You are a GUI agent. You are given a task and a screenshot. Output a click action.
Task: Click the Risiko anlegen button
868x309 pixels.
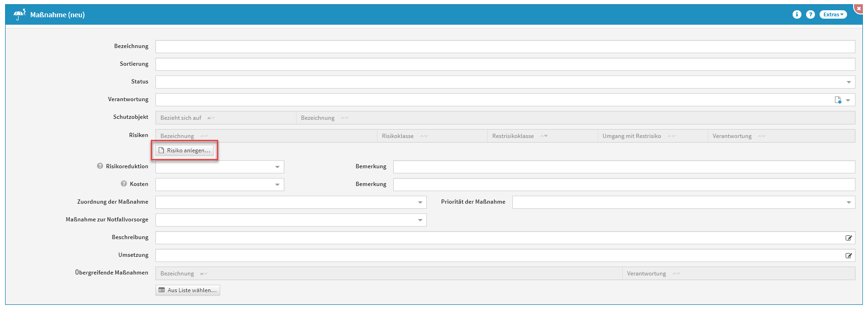click(185, 151)
